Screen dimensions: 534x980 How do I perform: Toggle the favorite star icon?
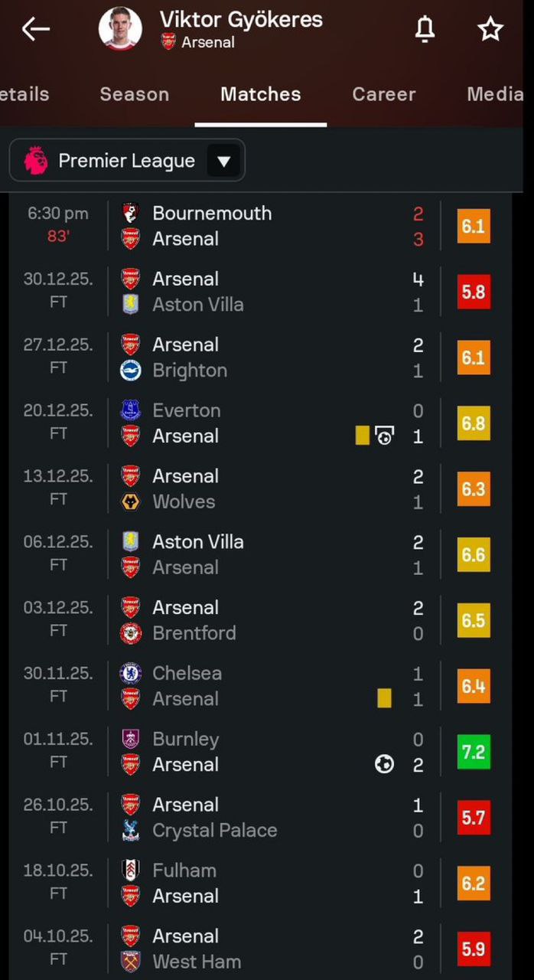pos(490,29)
